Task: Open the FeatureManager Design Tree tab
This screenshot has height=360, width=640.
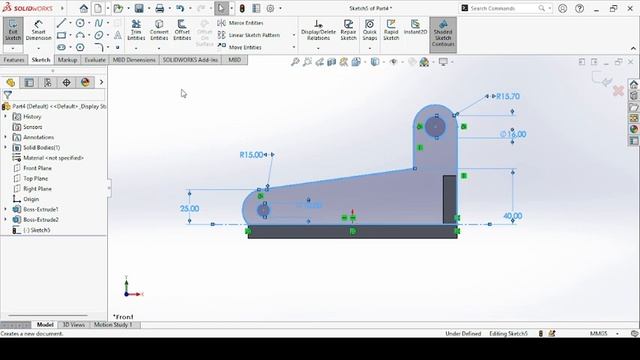Action: pyautogui.click(x=11, y=83)
